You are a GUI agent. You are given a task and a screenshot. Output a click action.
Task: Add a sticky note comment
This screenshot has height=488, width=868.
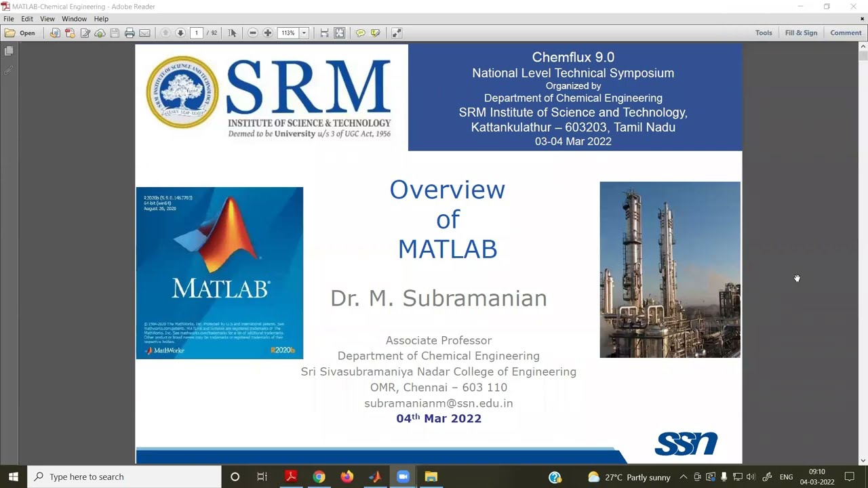tap(361, 33)
